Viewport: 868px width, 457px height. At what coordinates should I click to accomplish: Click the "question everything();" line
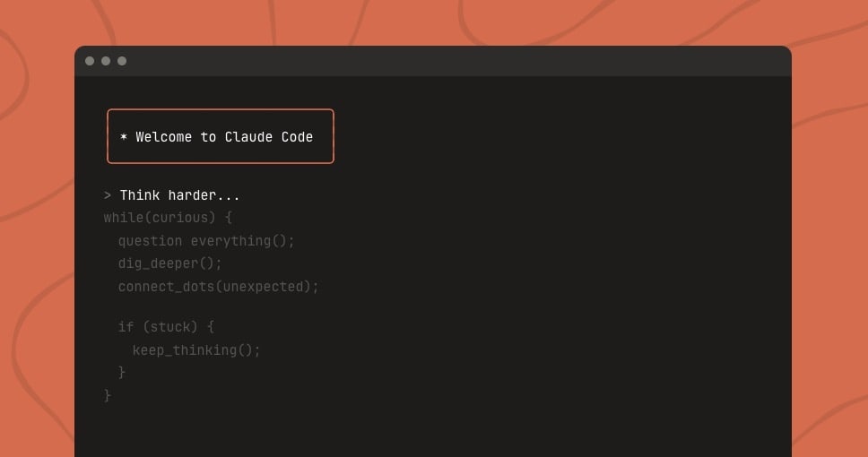(206, 241)
